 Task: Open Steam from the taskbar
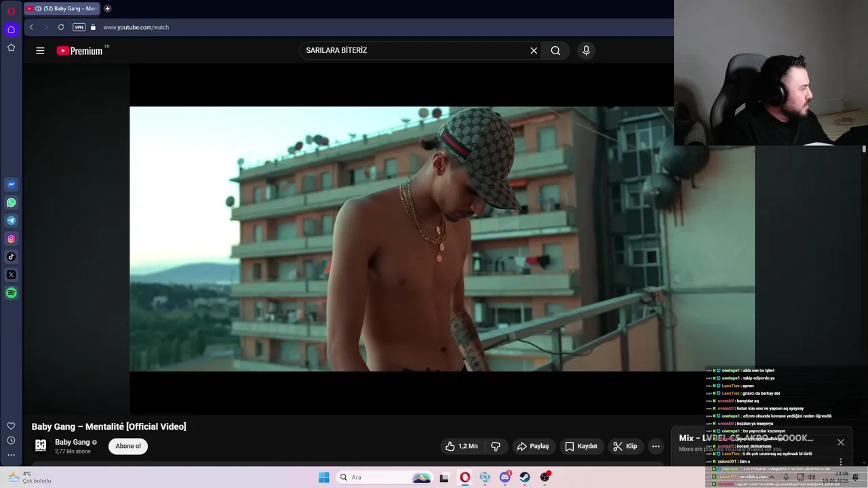tap(525, 477)
